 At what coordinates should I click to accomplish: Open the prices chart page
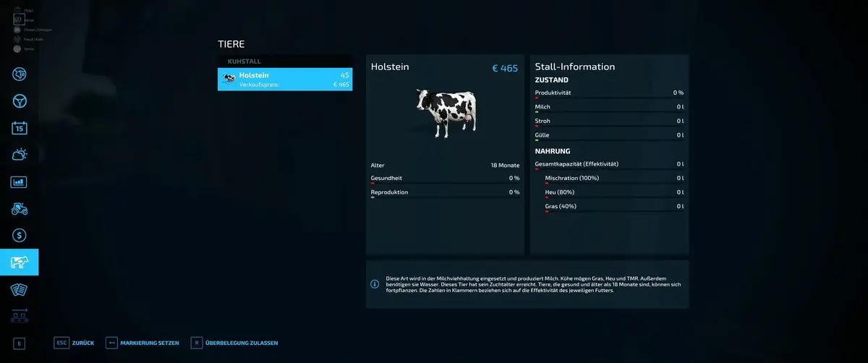point(20,181)
